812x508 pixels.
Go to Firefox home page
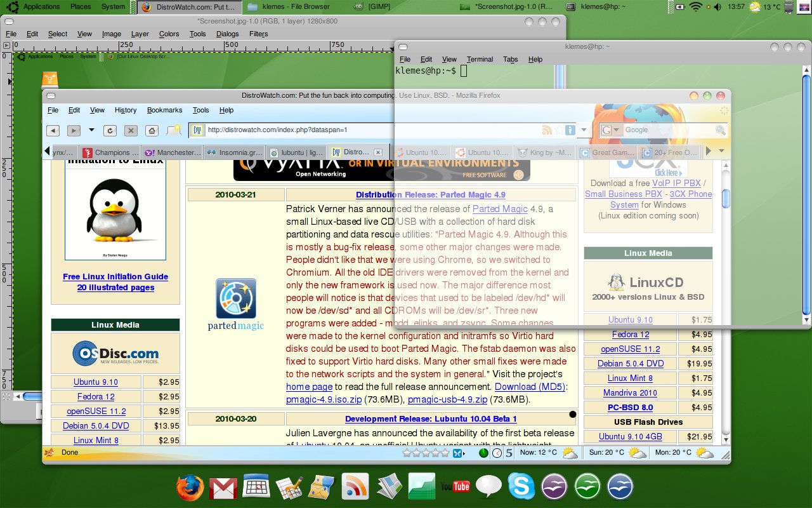[152, 130]
